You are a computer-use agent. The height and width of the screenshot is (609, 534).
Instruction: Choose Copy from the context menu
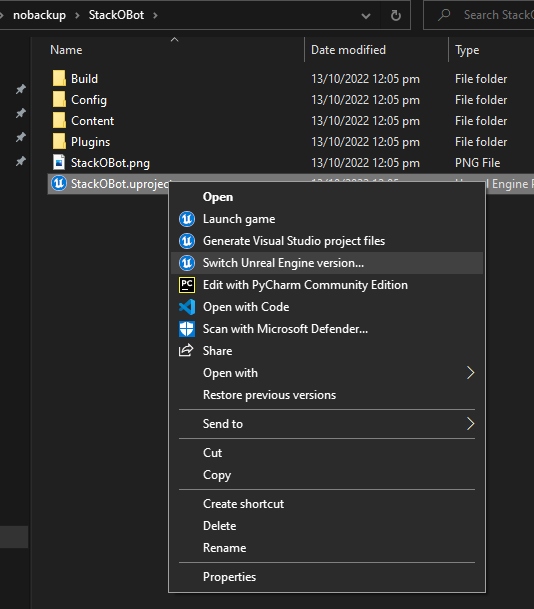pyautogui.click(x=327, y=475)
